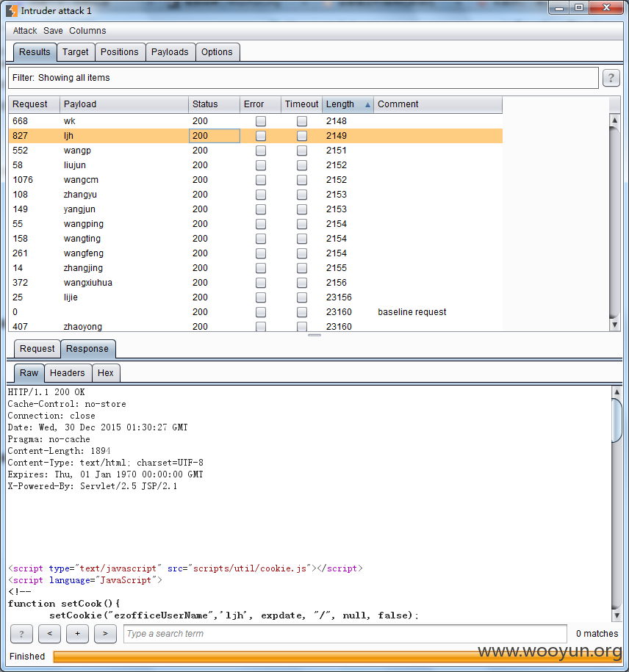Image resolution: width=629 pixels, height=672 pixels.
Task: Open the Request tab
Action: [x=37, y=349]
